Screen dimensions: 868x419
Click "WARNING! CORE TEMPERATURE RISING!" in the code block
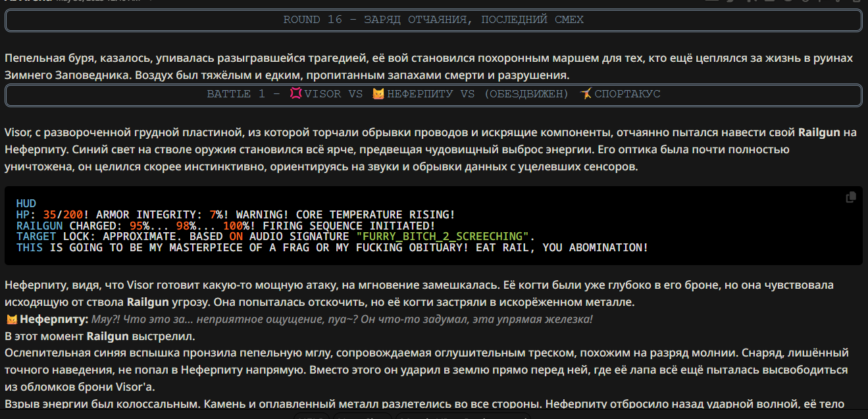pyautogui.click(x=345, y=215)
